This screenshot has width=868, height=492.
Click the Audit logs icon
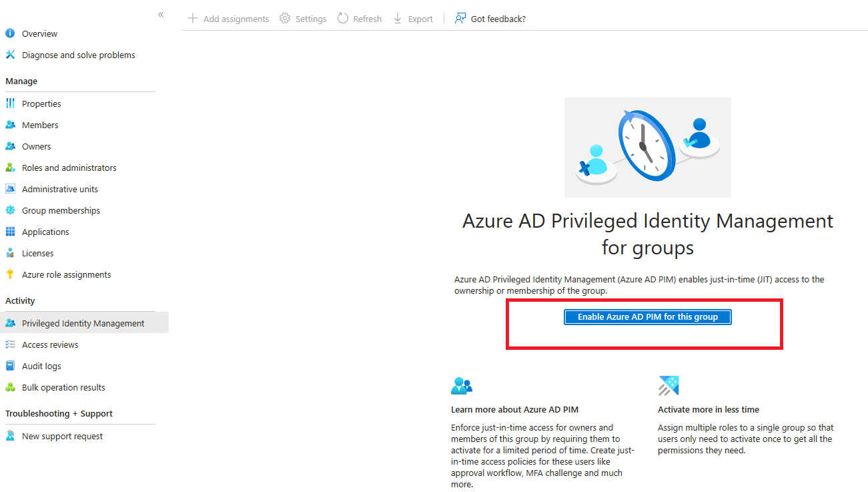[10, 366]
